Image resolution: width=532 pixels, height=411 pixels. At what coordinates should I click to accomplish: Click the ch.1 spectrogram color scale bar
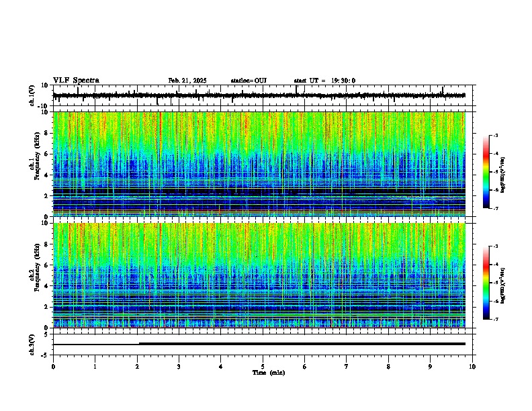coord(486,172)
